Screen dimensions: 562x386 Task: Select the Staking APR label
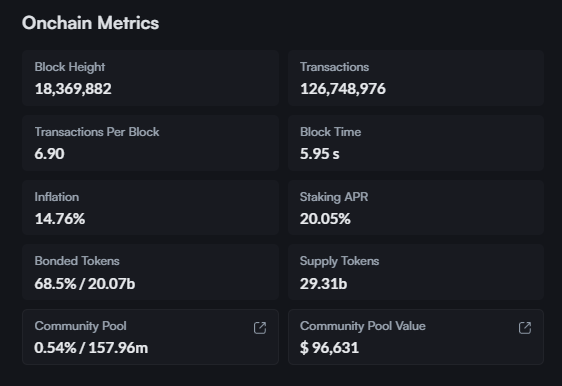[x=334, y=197]
